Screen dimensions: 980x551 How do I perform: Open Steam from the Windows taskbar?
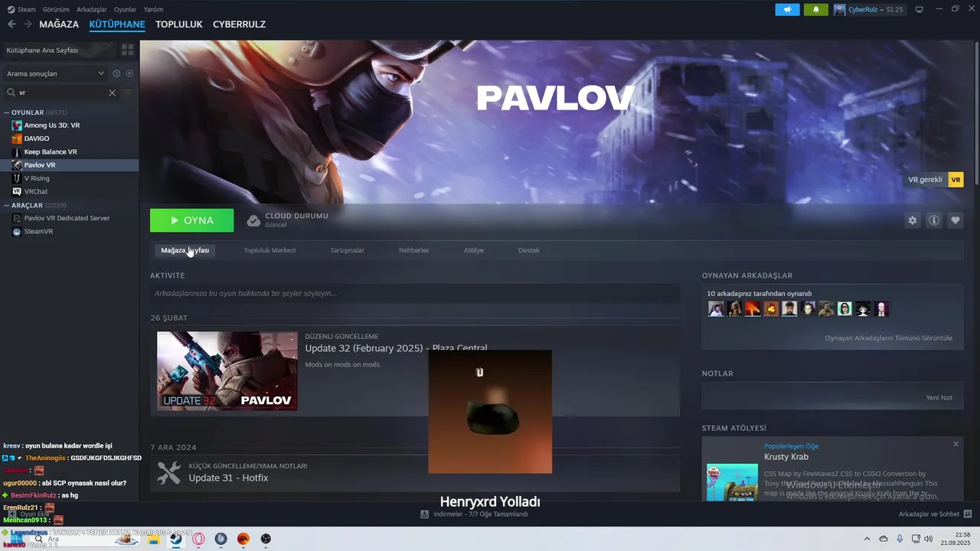pos(176,539)
